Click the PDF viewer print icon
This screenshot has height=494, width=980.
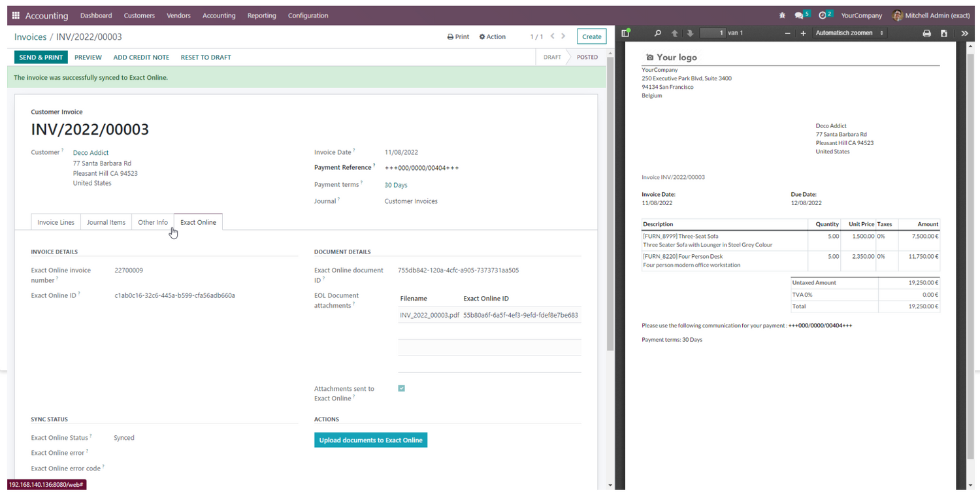point(926,33)
